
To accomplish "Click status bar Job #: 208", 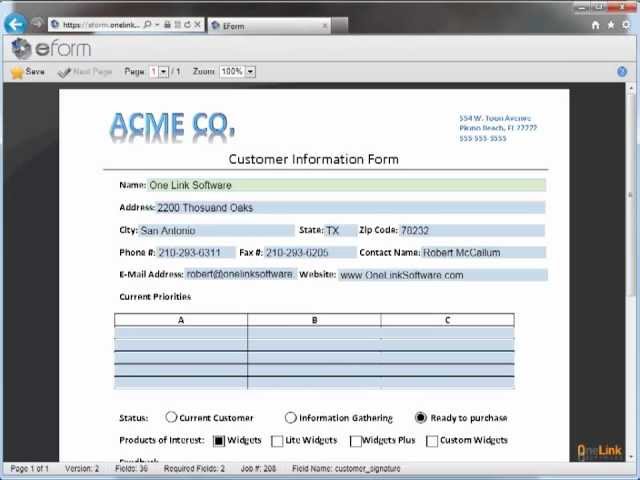I will click(258, 469).
